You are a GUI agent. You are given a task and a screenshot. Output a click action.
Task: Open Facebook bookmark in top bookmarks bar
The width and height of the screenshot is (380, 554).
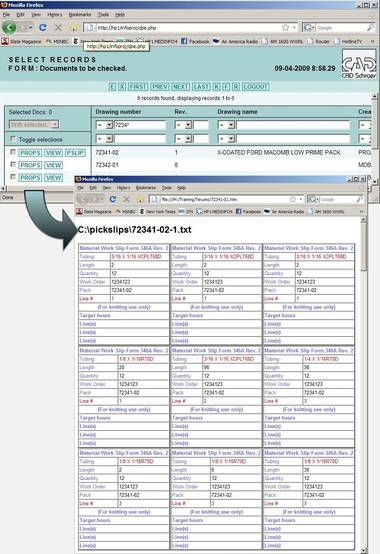(x=195, y=41)
